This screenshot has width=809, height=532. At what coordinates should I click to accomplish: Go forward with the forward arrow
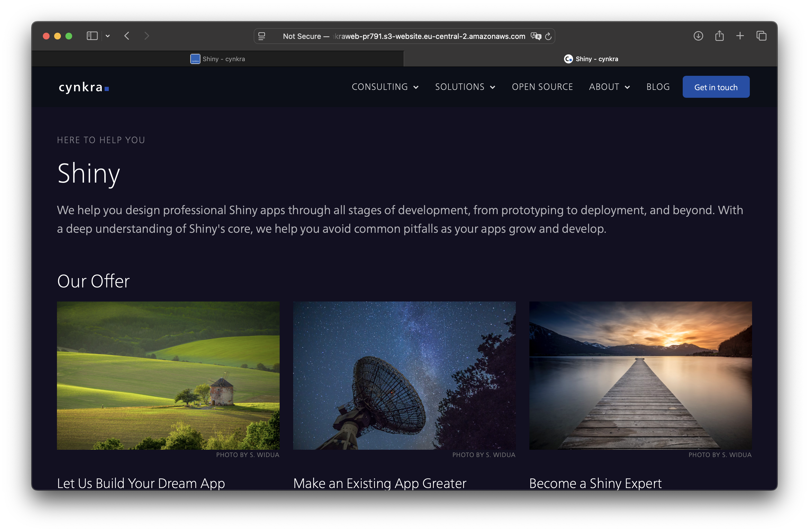pyautogui.click(x=147, y=36)
